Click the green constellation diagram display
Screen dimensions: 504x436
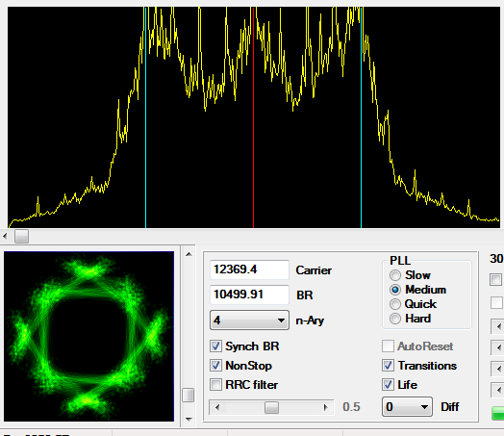point(89,336)
